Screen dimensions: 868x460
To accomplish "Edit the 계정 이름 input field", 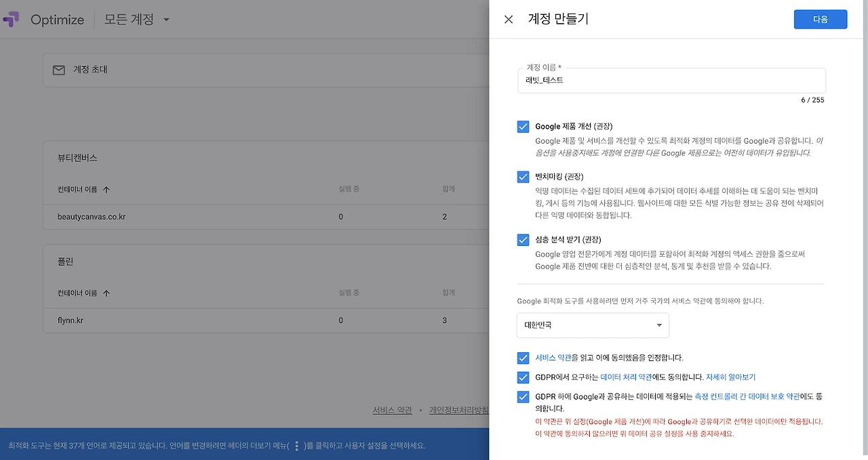I will [671, 80].
